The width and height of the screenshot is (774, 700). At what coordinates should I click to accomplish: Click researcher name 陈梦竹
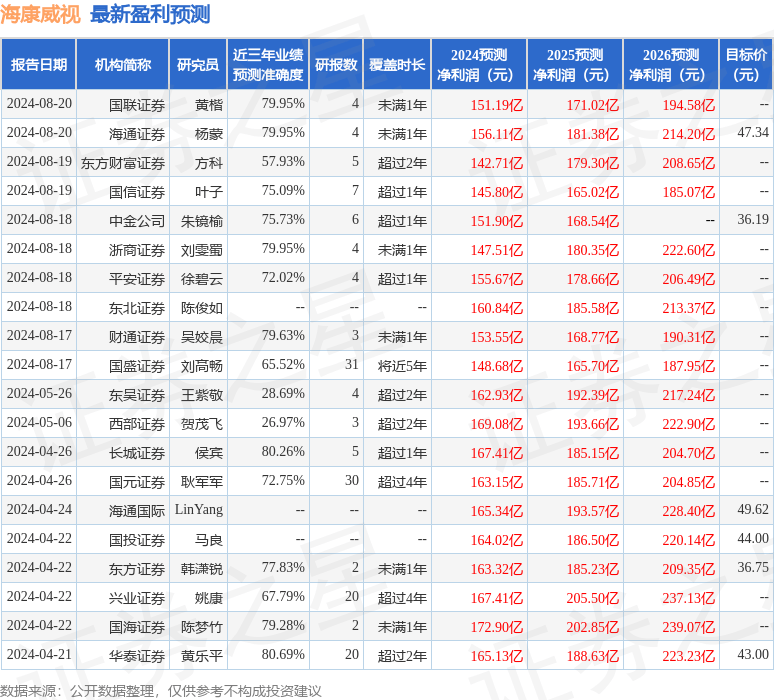(x=202, y=627)
